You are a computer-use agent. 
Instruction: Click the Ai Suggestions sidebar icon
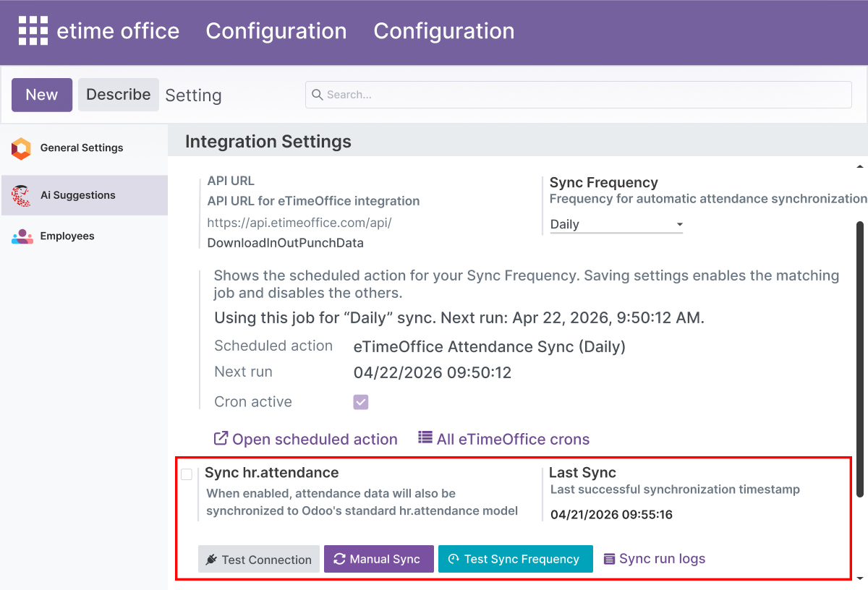click(22, 195)
